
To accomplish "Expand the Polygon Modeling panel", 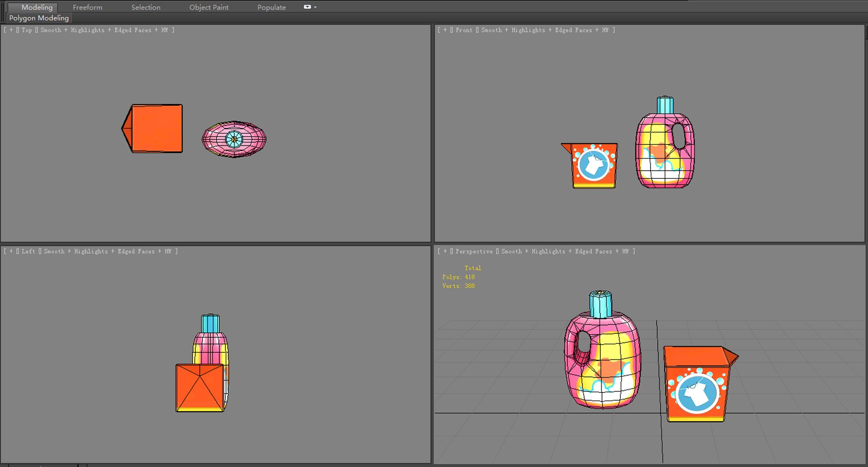I will 39,18.
